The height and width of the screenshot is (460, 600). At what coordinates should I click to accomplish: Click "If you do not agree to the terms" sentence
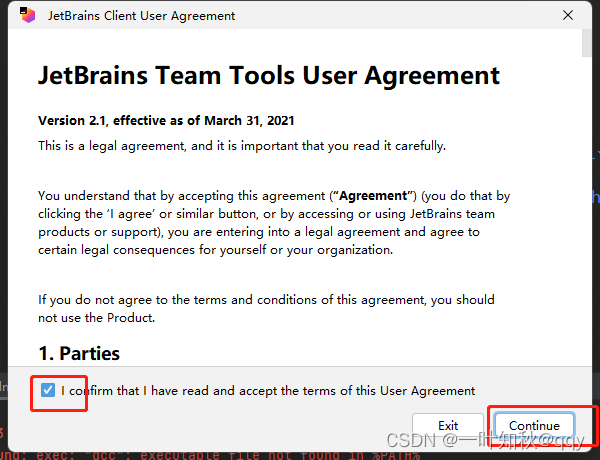(266, 308)
